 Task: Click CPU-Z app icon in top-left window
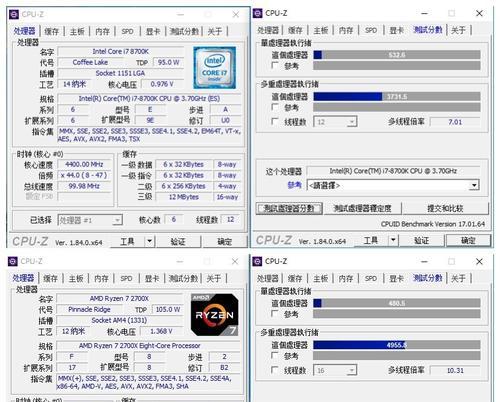tap(14, 14)
